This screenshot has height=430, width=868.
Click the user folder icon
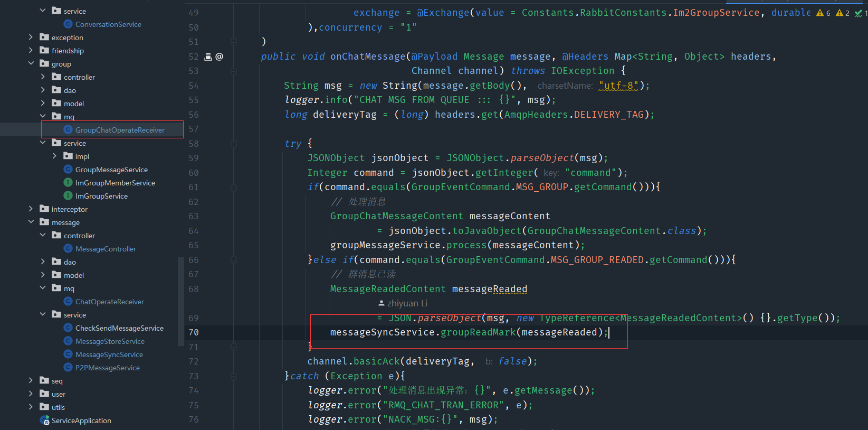(44, 394)
